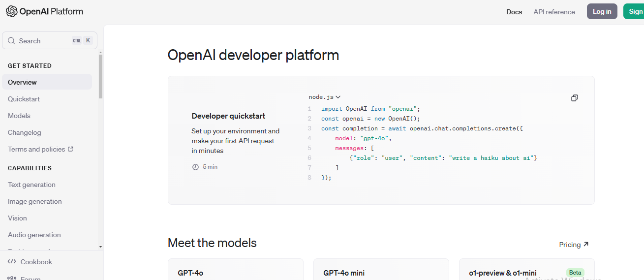The height and width of the screenshot is (280, 644).
Task: Open Vision in the sidebar
Action: tap(17, 218)
